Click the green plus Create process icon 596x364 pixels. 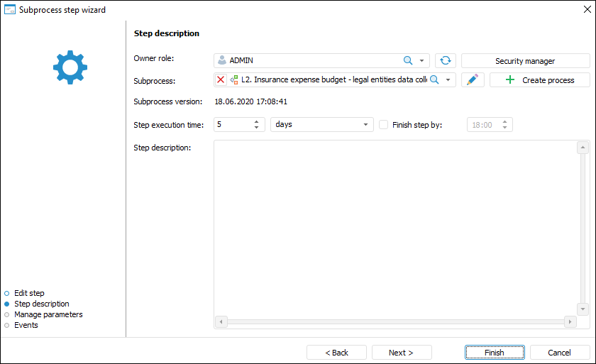[x=509, y=80]
